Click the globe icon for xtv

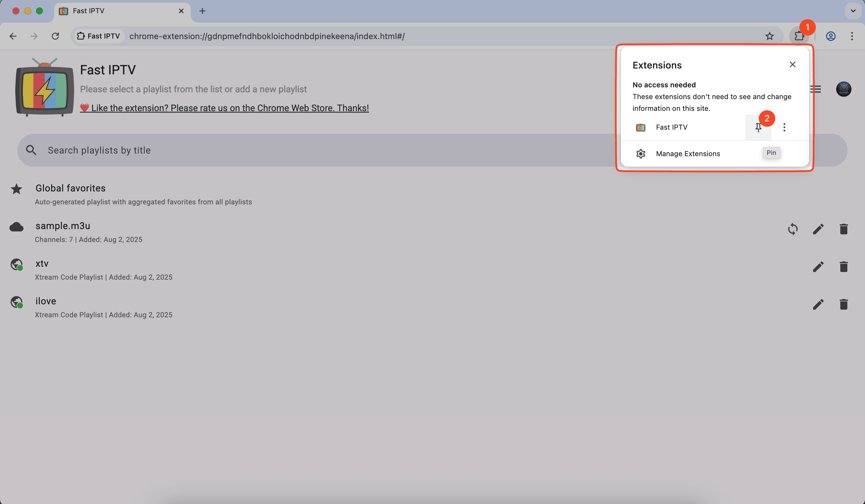point(16,265)
